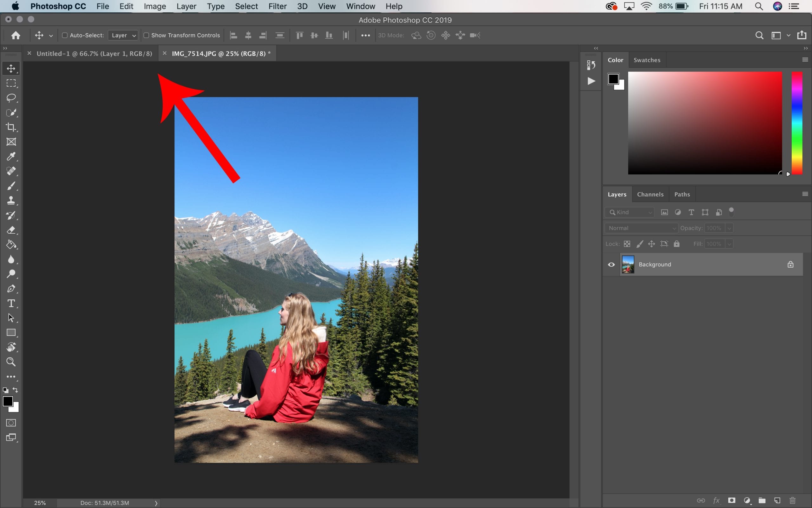Toggle Lock image pixels

coord(640,244)
